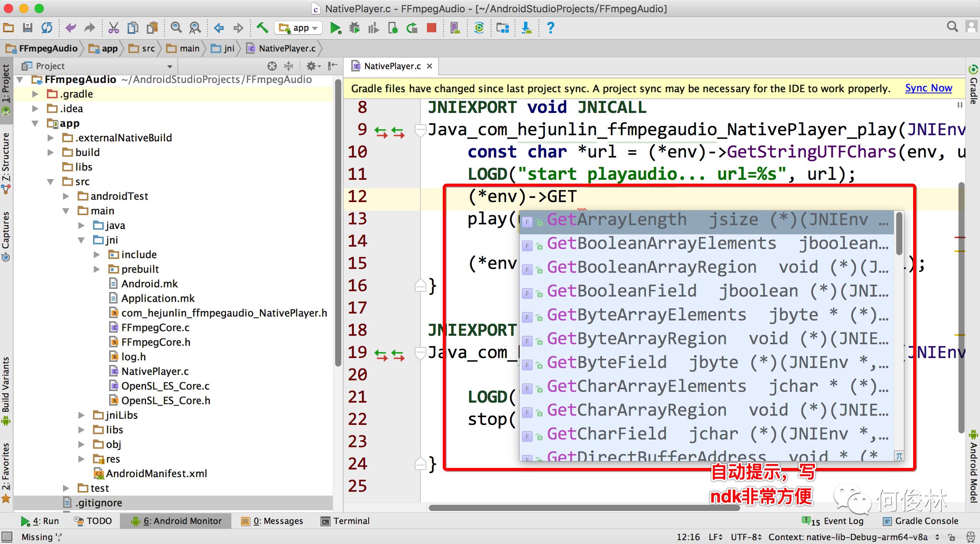Click the Scroll from Source target icon
The image size is (980, 544).
tap(272, 66)
